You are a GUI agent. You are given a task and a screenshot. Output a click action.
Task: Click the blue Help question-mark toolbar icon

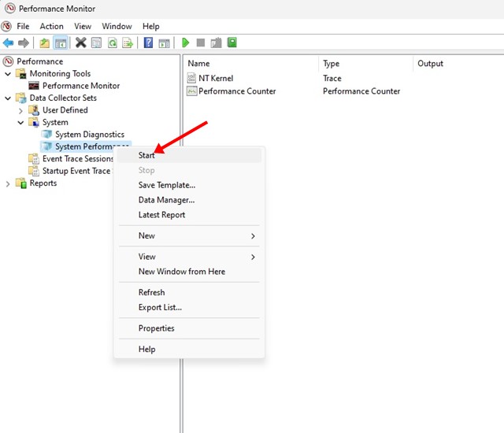[x=148, y=43]
